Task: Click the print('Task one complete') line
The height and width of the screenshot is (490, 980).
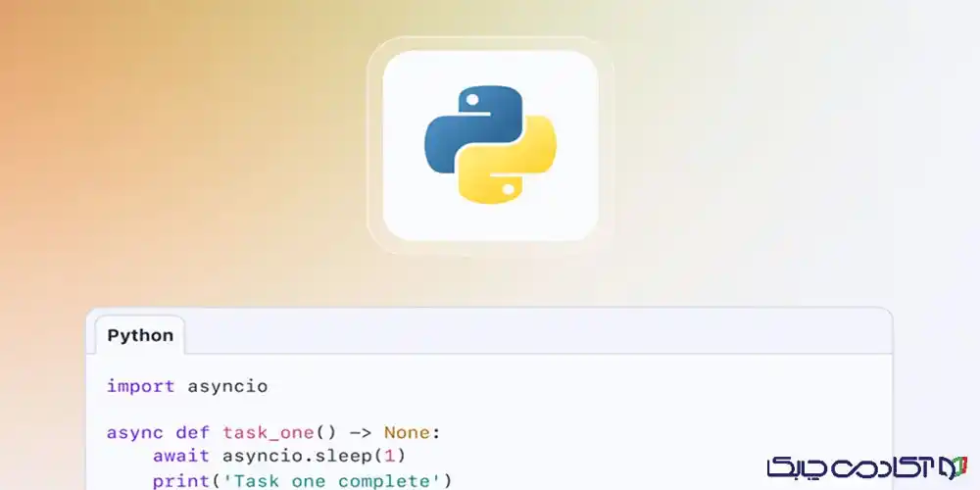Action: click(302, 481)
